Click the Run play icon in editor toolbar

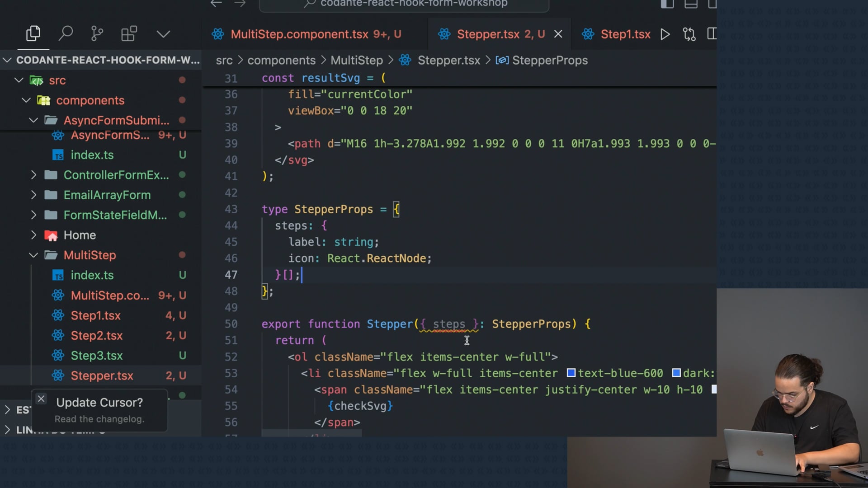[x=665, y=34]
